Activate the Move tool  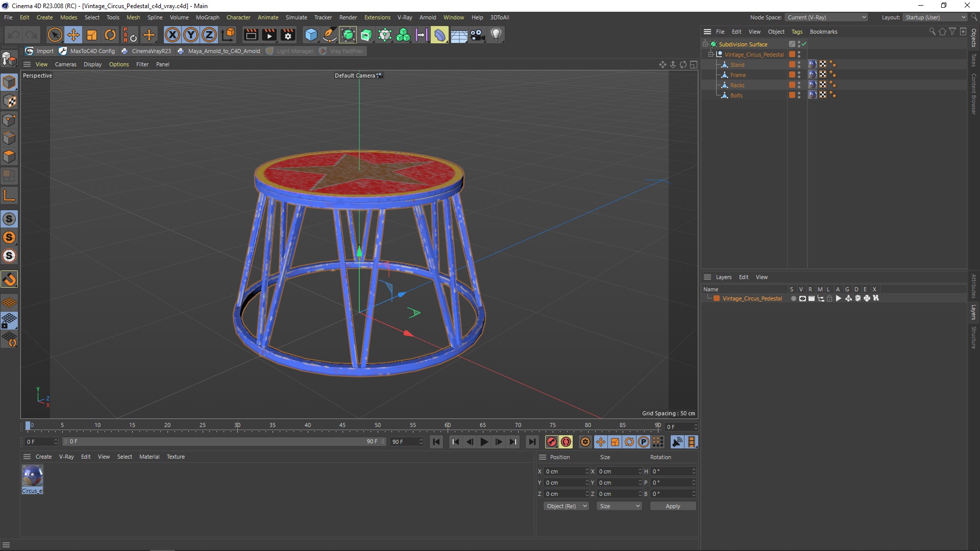tap(73, 35)
